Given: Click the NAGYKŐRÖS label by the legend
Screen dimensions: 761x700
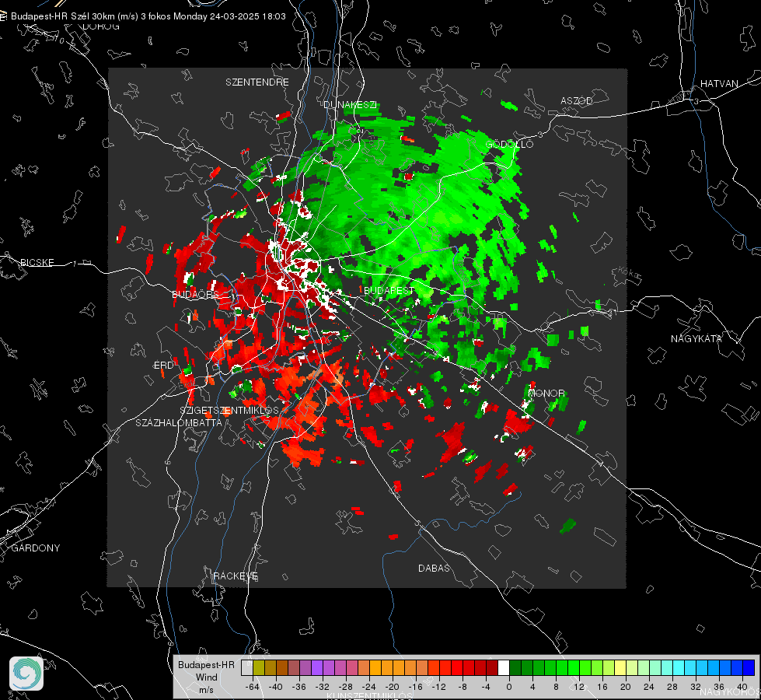Looking at the screenshot, I should click(728, 692).
